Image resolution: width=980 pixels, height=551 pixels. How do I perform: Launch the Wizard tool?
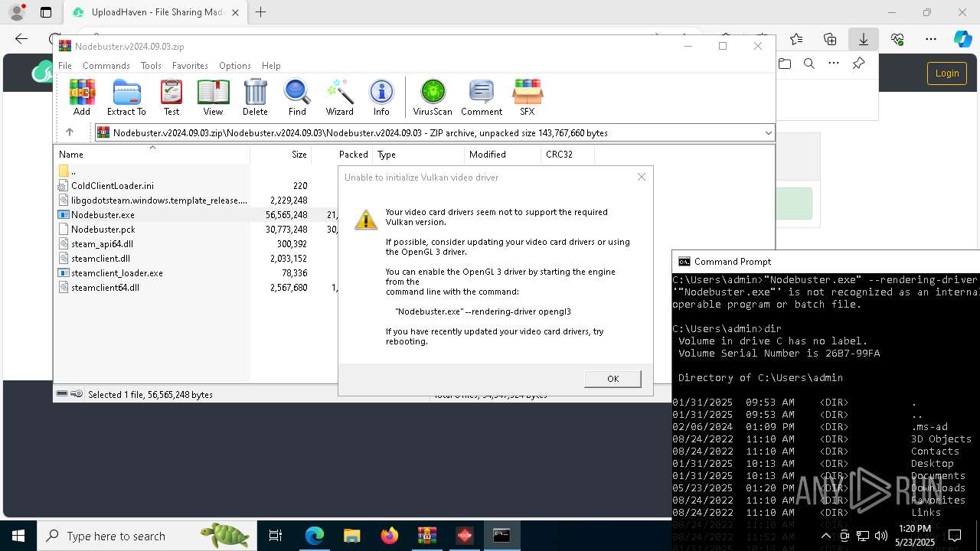tap(339, 97)
